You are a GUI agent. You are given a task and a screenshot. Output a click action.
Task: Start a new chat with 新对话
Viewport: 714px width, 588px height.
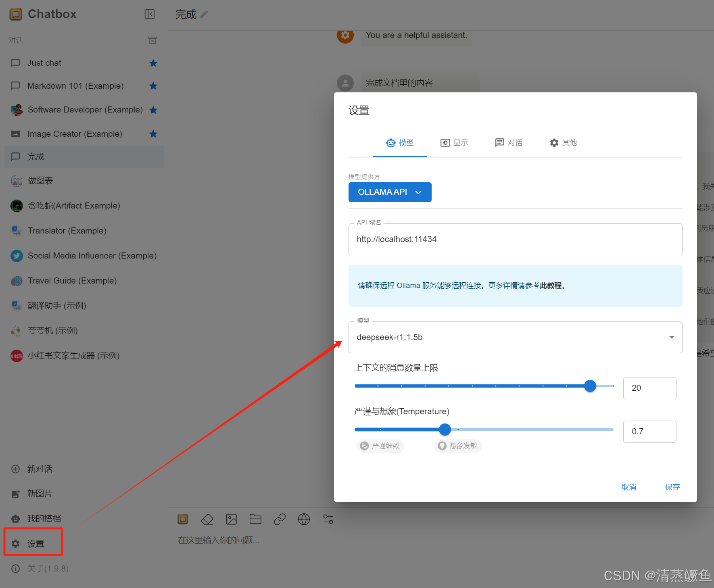point(84,469)
